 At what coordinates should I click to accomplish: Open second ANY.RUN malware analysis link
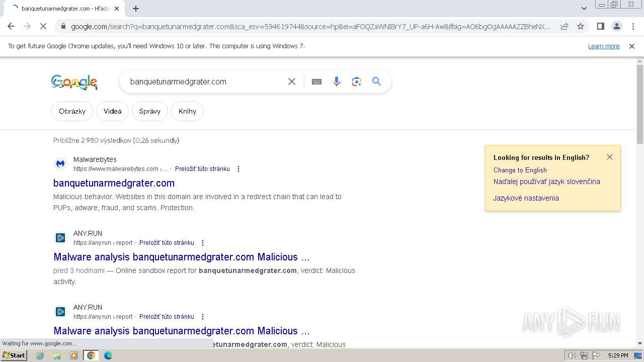point(182,331)
